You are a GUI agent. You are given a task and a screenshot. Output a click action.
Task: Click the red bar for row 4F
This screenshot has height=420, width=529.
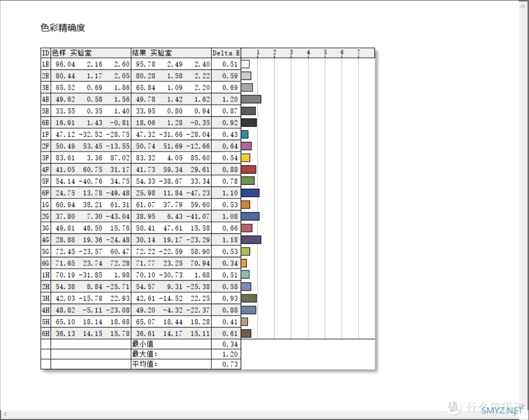tap(249, 170)
